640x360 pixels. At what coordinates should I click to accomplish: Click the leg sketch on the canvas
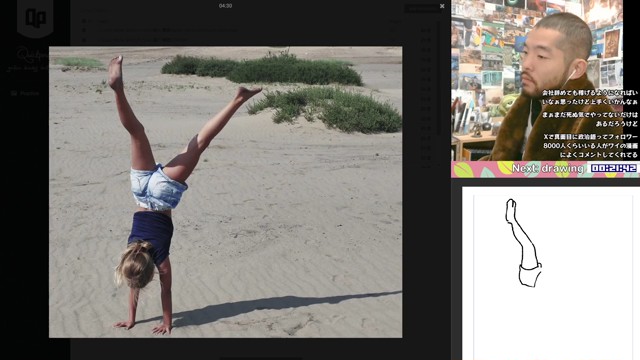pos(524,243)
